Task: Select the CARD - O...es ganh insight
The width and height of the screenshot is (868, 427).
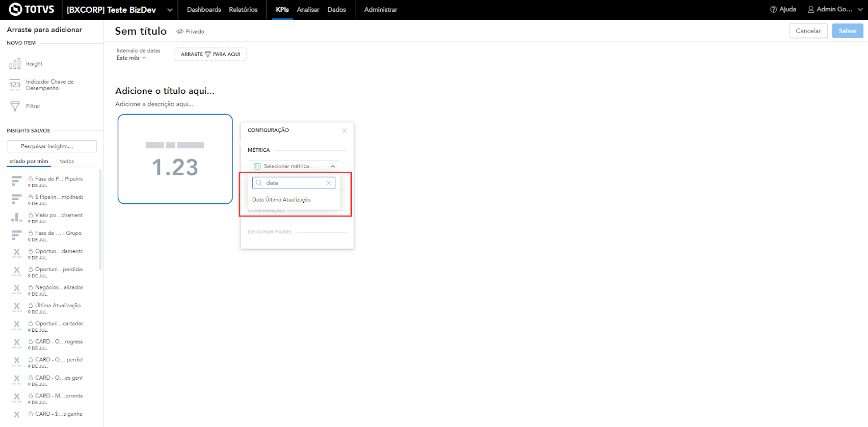Action: 47,381
